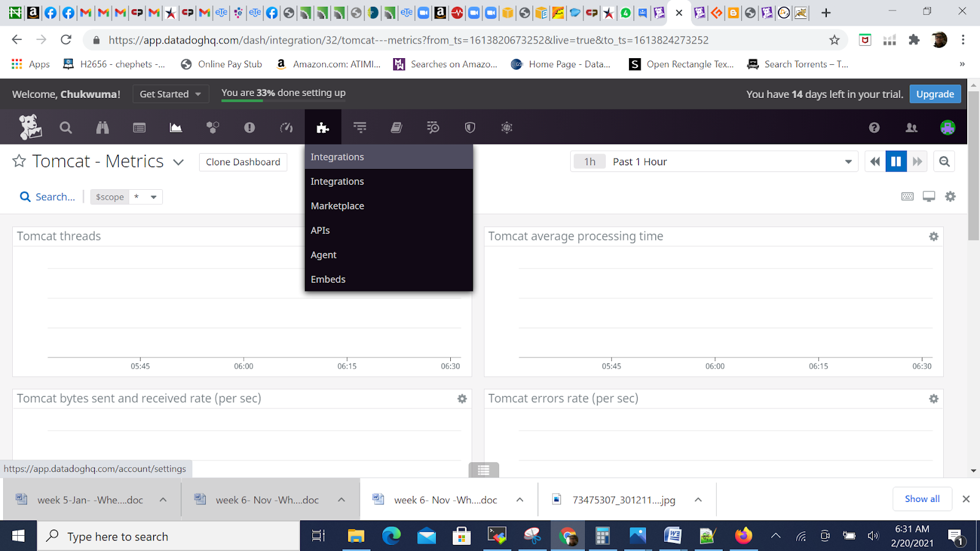Open the Get Started dropdown
Viewport: 980px width, 551px height.
point(170,94)
